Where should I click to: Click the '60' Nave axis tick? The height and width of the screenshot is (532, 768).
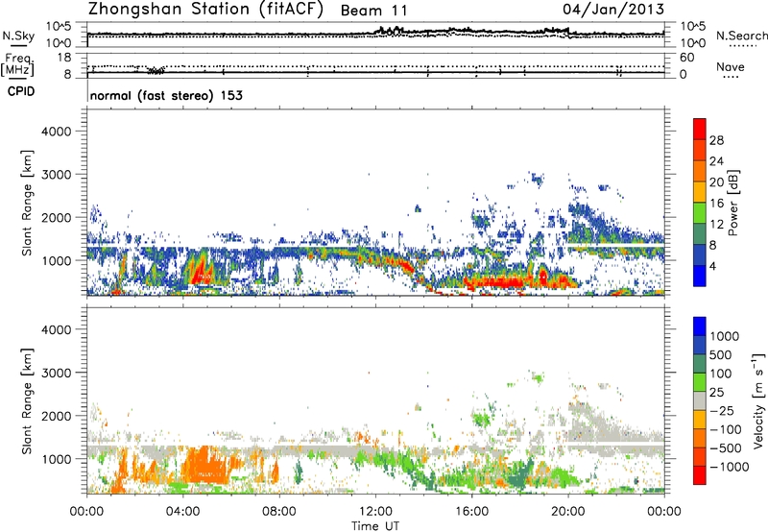click(686, 58)
